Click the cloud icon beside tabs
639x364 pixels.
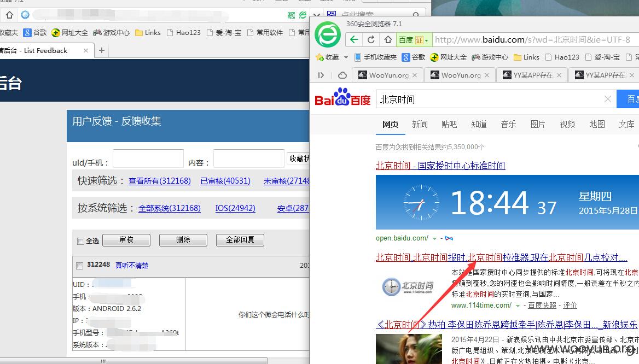click(x=342, y=75)
